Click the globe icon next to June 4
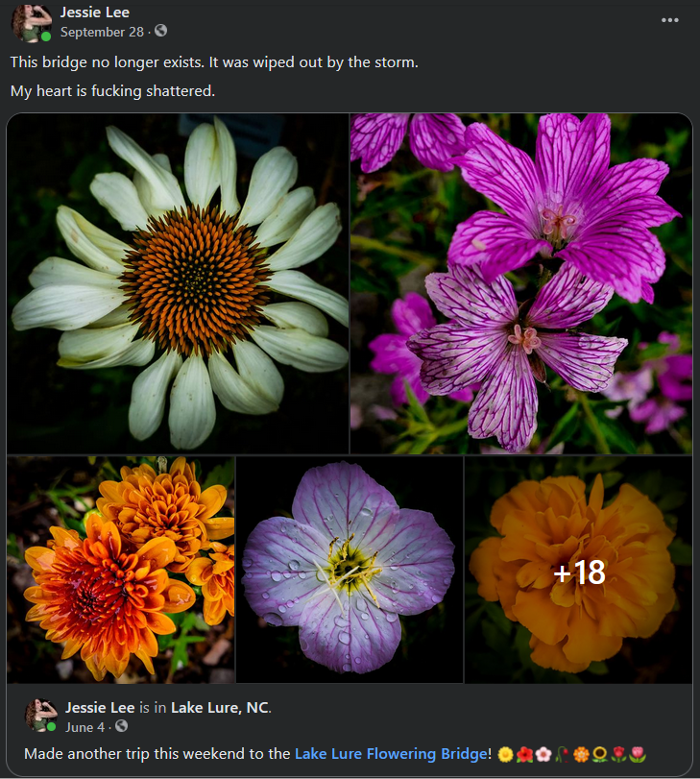The height and width of the screenshot is (779, 700). [121, 726]
